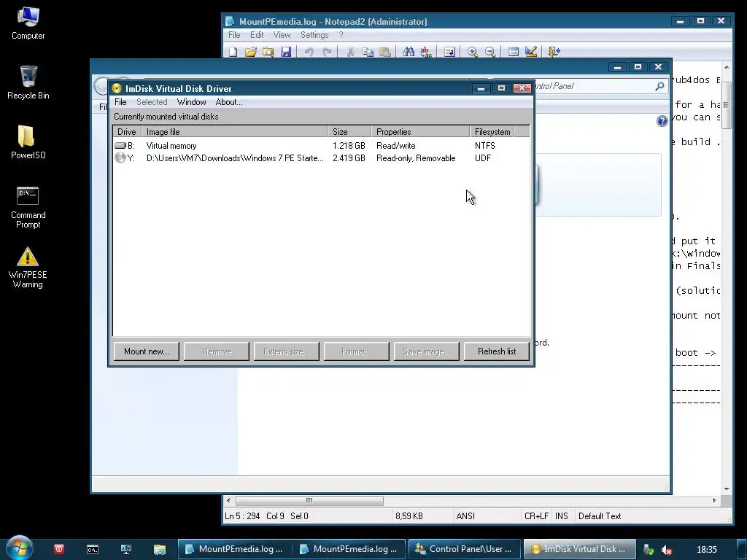Select Command Prompt desktop icon

click(x=28, y=208)
